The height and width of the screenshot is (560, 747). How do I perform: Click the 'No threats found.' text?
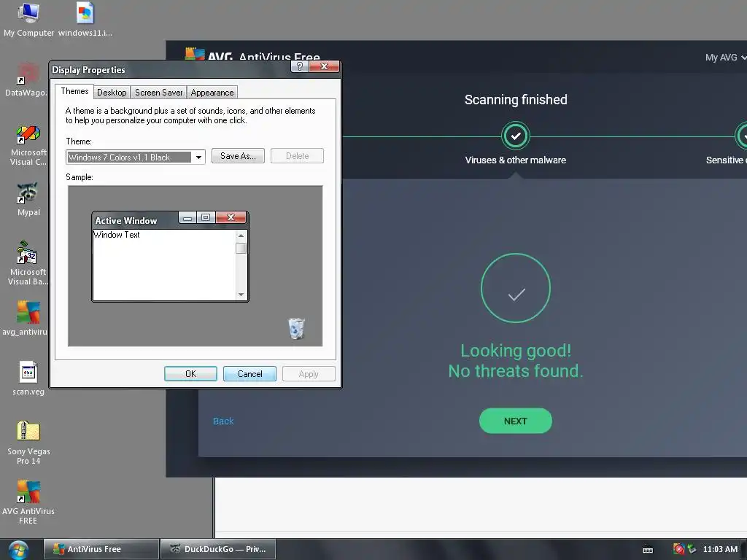click(516, 371)
